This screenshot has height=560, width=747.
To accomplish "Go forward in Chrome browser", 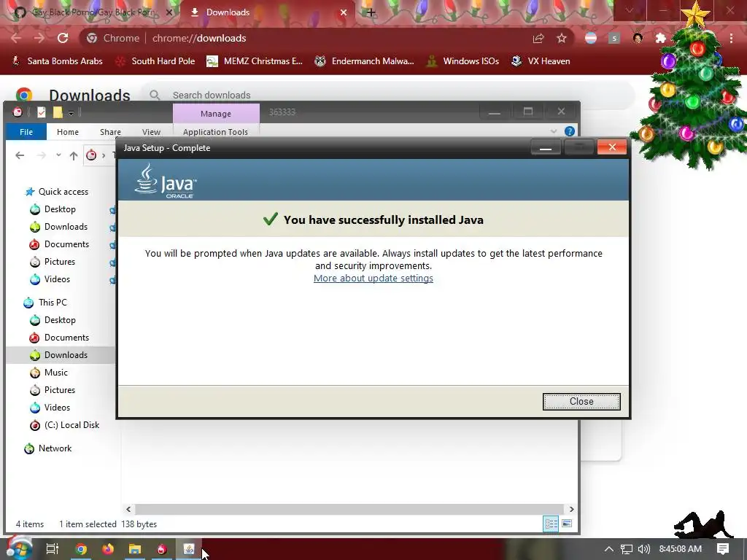I will [39, 38].
